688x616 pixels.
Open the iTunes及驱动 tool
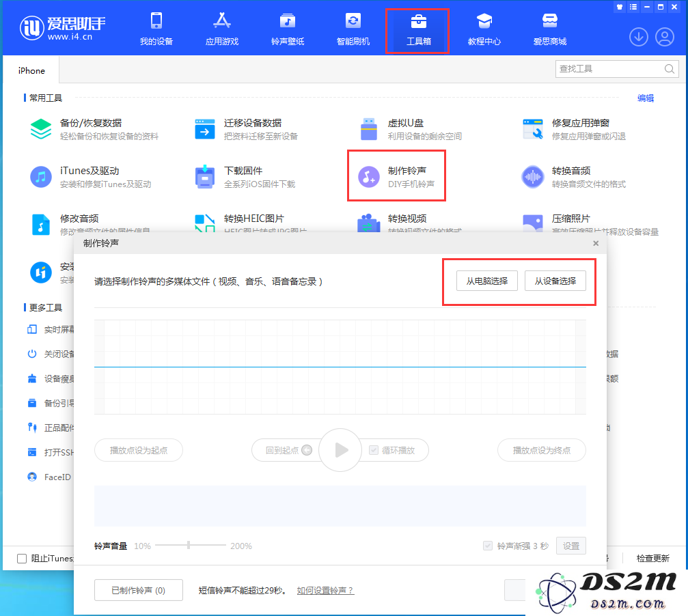(x=90, y=177)
